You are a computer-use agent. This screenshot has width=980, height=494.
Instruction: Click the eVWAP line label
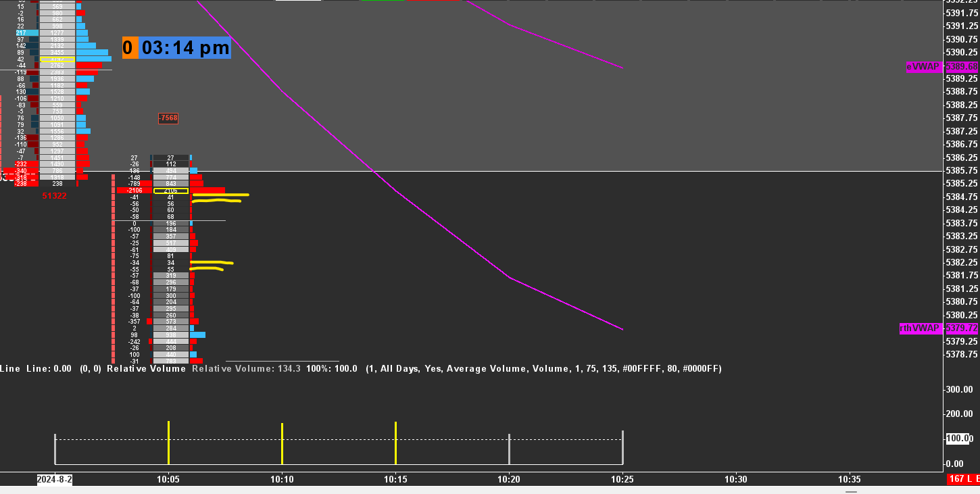pyautogui.click(x=923, y=67)
